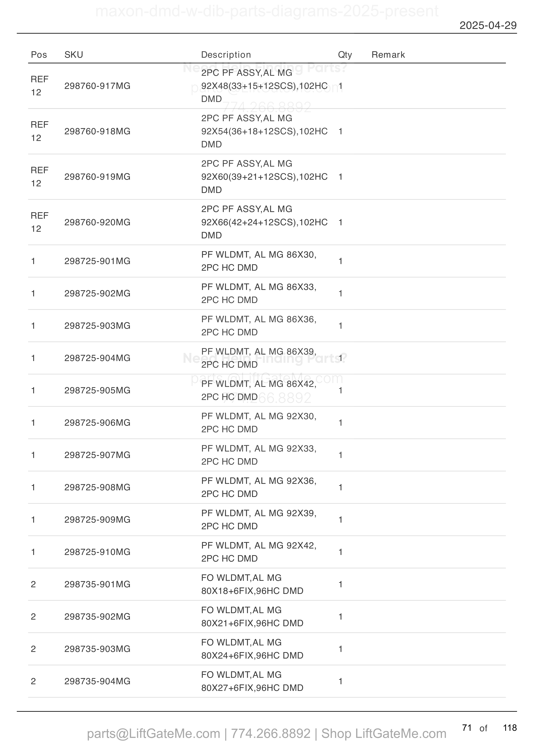Select the FO WLDMT 80X27+6FIX description
The width and height of the screenshot is (534, 756).
coord(252,681)
